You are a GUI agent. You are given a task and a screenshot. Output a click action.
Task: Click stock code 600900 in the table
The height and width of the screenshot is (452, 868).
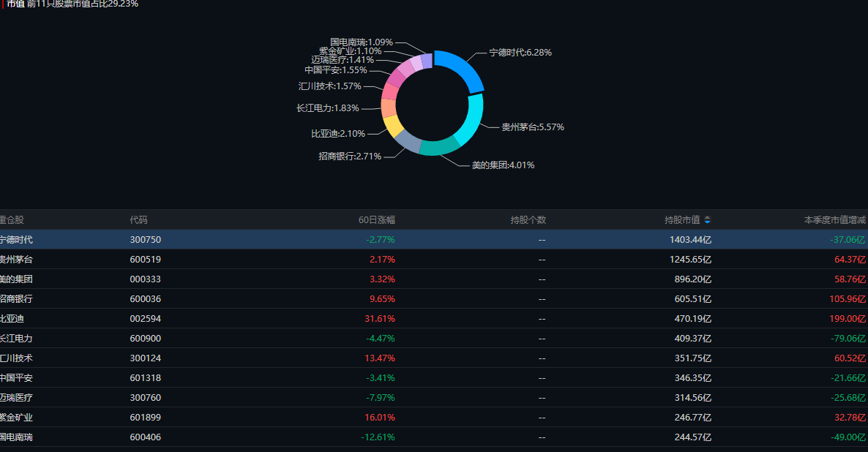[146, 339]
